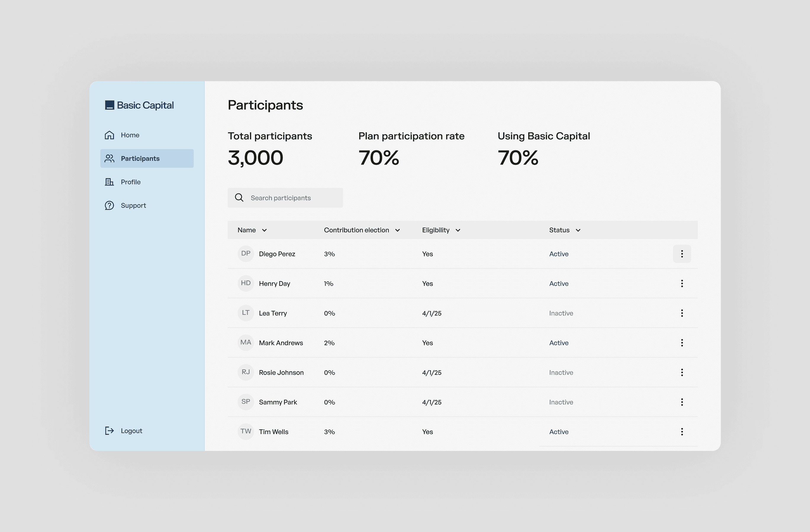Open more options for Rosie Johnson
Image resolution: width=810 pixels, height=532 pixels.
click(682, 372)
